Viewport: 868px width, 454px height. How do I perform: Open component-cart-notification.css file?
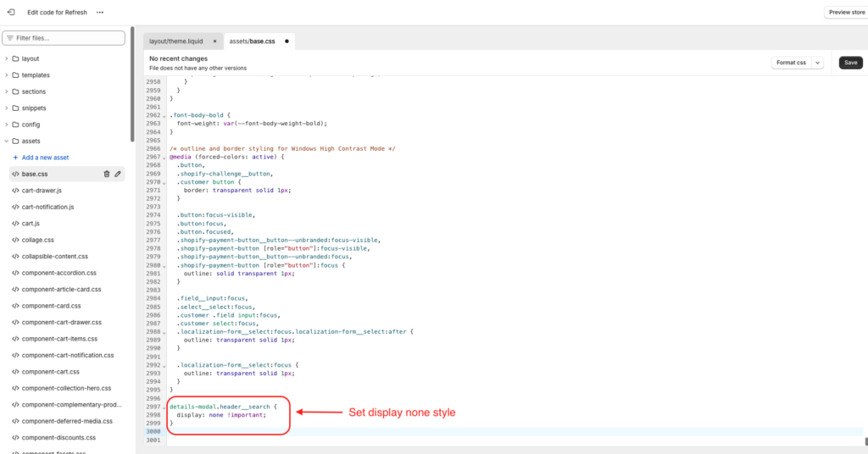68,355
